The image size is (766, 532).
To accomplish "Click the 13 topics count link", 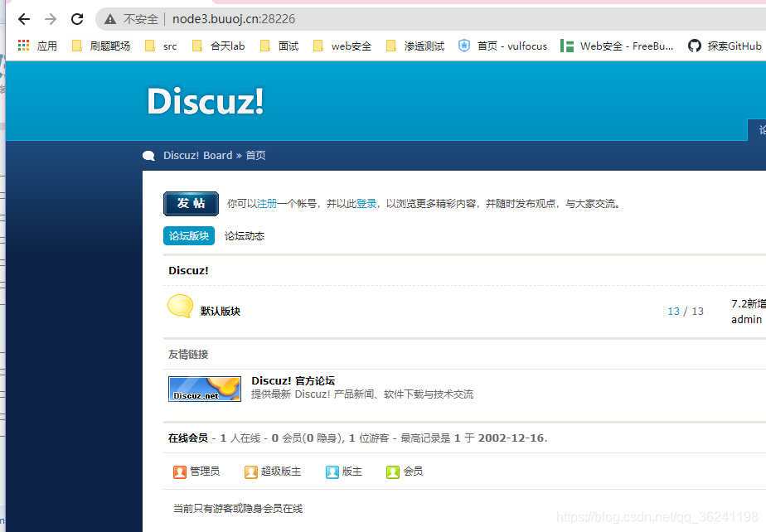I will tap(674, 312).
